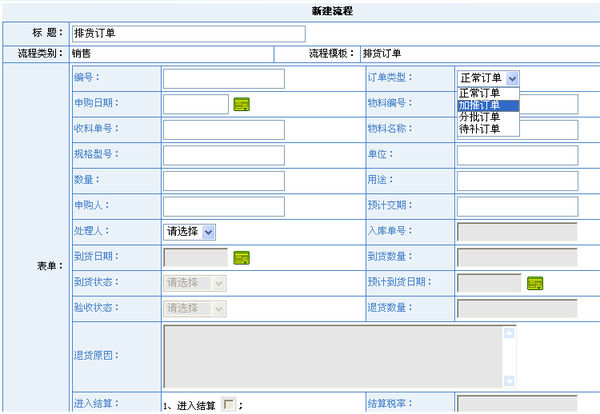Image resolution: width=600 pixels, height=414 pixels.
Task: Click the 处理人 label
Action: [91, 231]
